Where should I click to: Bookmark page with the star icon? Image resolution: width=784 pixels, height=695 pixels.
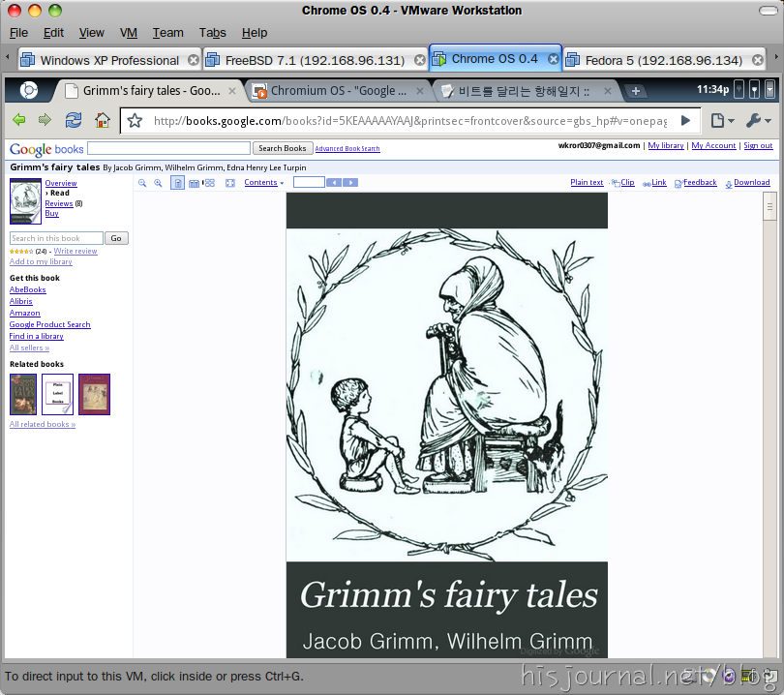pos(135,120)
